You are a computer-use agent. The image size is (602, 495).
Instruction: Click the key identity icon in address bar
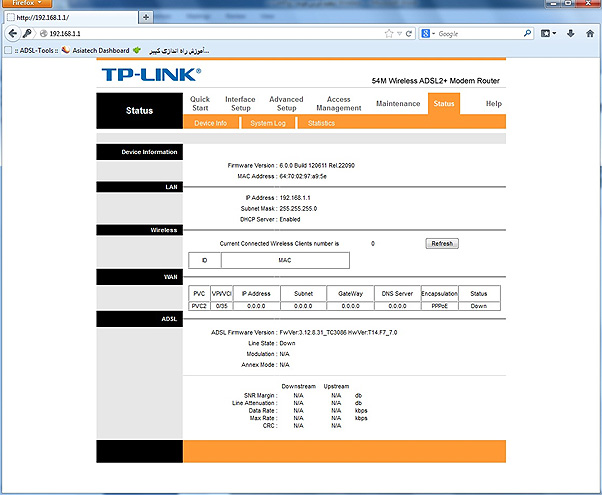[x=27, y=33]
